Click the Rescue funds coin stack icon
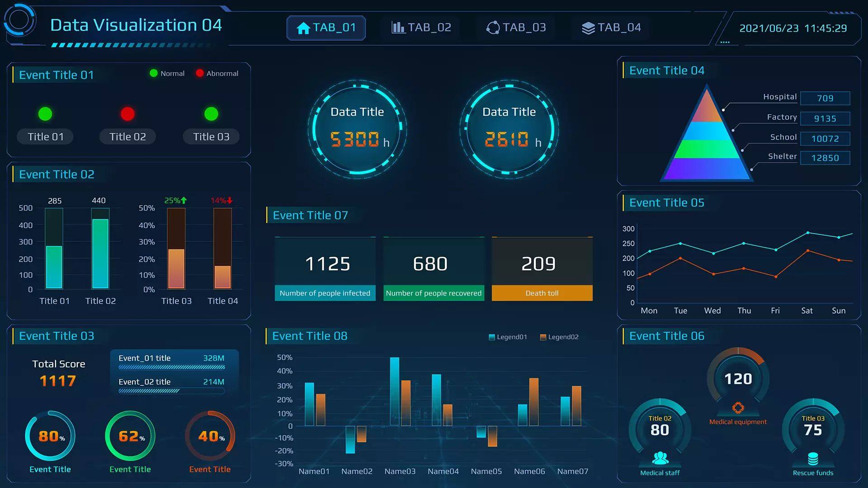This screenshot has width=868, height=488. (x=812, y=458)
